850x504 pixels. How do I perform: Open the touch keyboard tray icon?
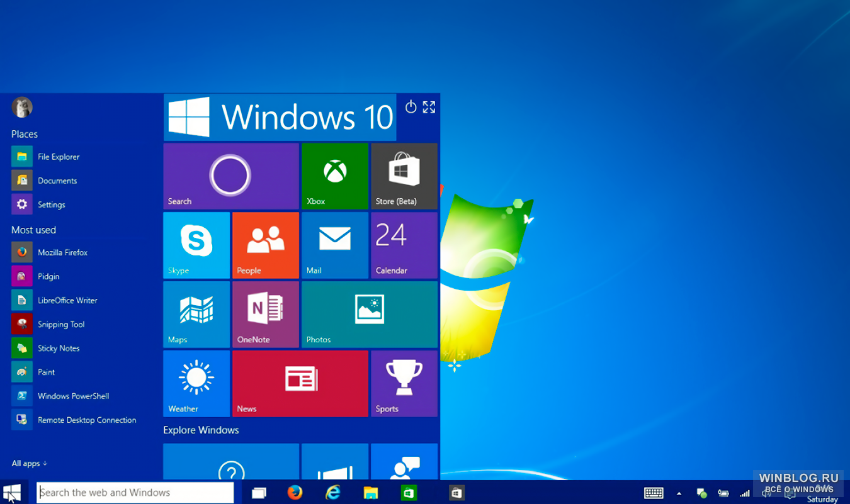pyautogui.click(x=654, y=493)
